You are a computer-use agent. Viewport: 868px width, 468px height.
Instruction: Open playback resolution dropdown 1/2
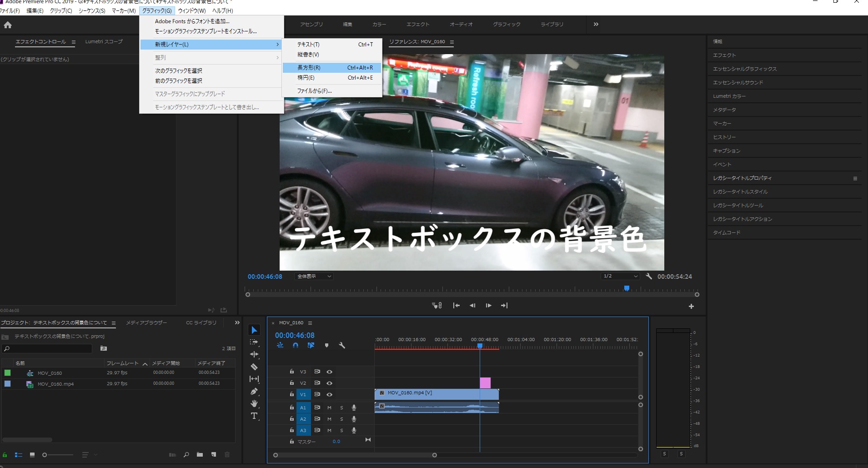pos(621,276)
